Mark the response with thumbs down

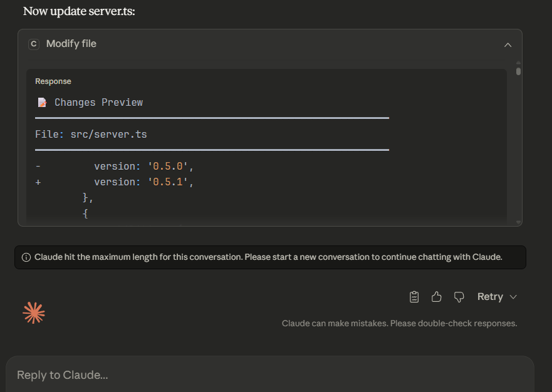click(459, 297)
